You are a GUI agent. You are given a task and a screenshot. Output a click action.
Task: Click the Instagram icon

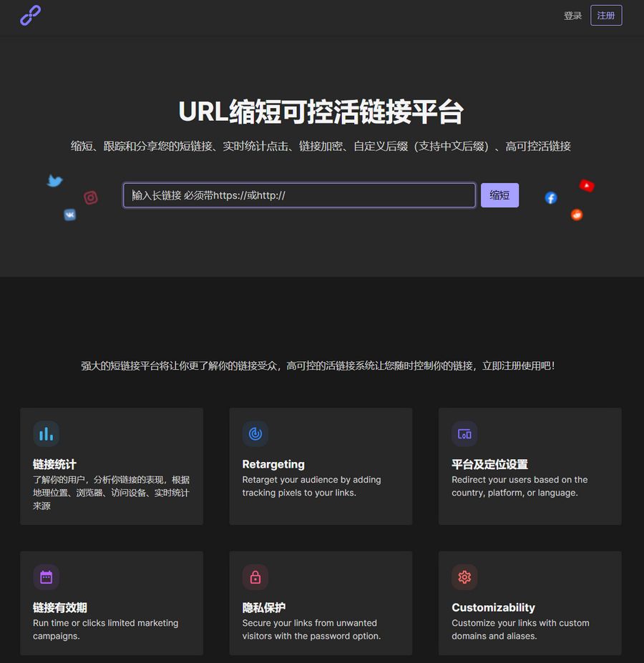[x=91, y=197]
